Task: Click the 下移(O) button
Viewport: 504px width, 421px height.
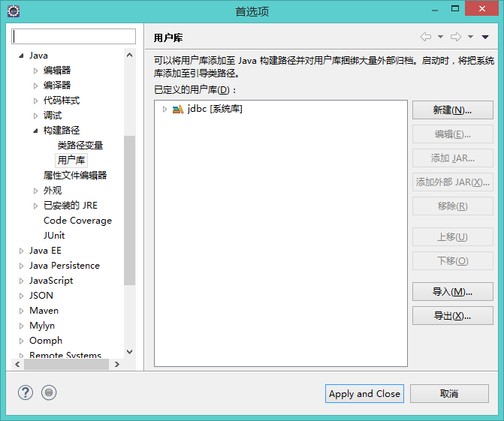Action: point(453,260)
